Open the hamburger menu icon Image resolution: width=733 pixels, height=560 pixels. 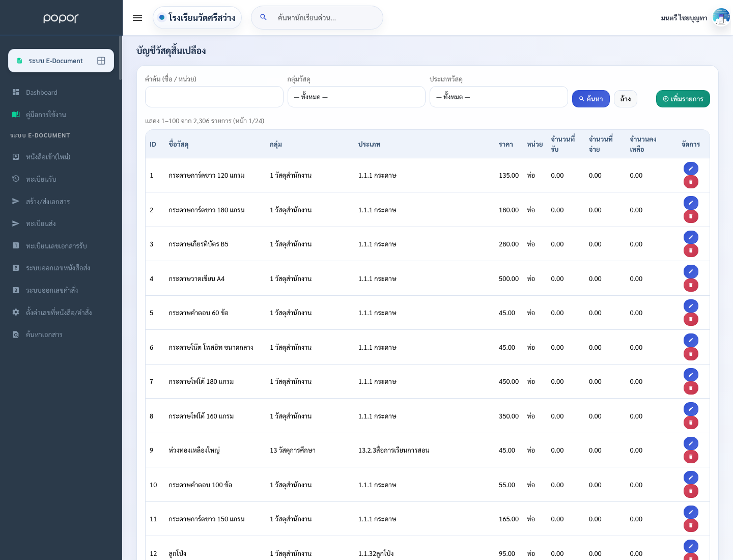pos(137,18)
